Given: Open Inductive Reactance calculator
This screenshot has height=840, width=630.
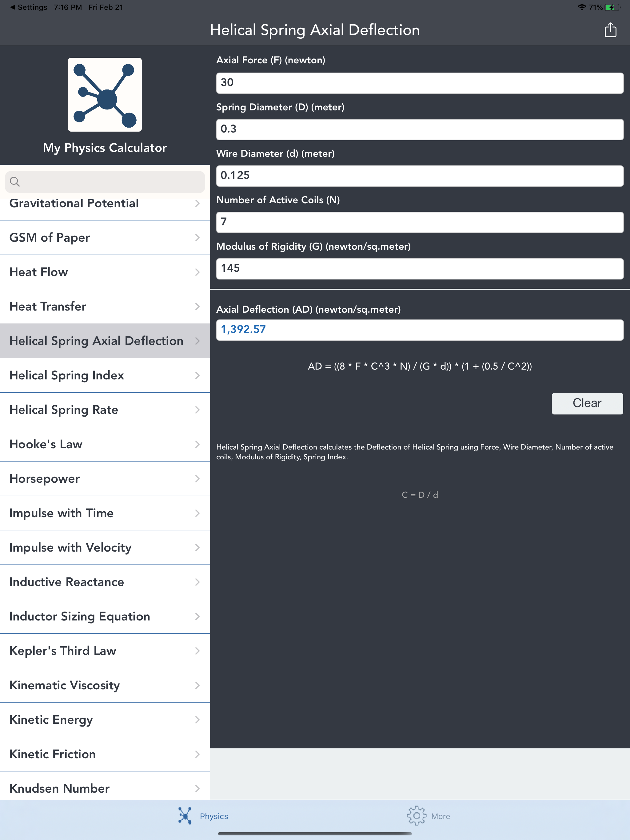Looking at the screenshot, I should click(x=105, y=582).
